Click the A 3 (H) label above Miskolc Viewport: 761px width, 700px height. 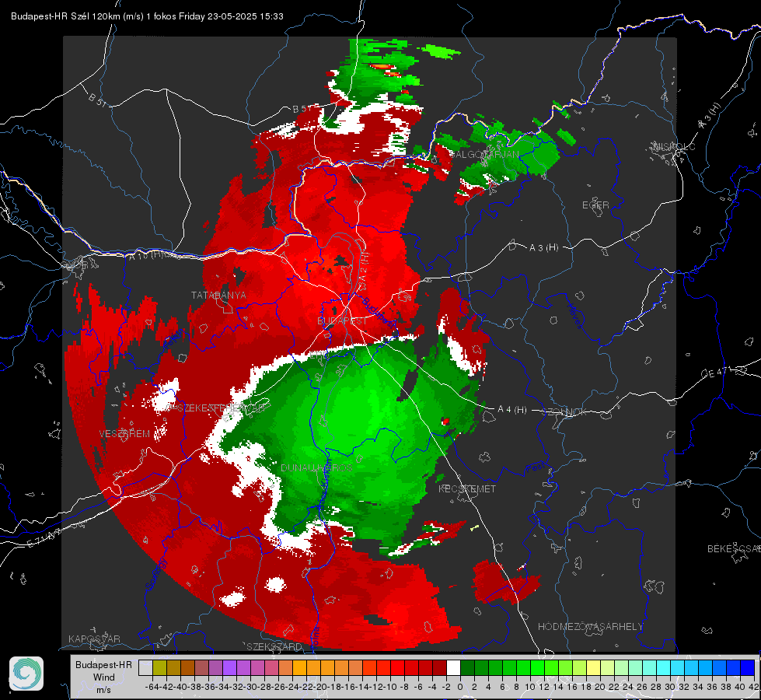[710, 116]
